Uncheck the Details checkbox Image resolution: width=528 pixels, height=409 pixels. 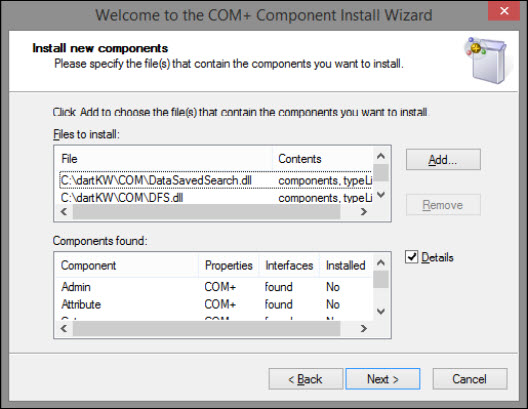[x=411, y=257]
